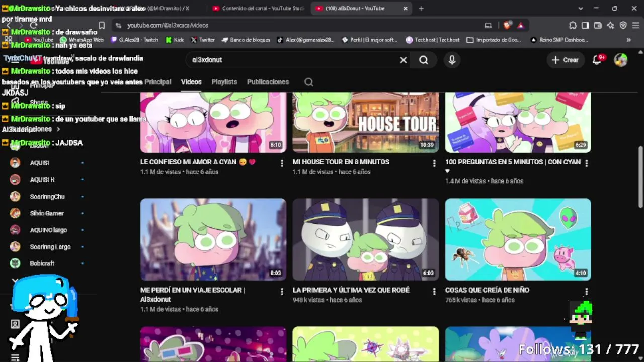644x362 pixels.
Task: Select the Videos channel tab
Action: (x=191, y=82)
